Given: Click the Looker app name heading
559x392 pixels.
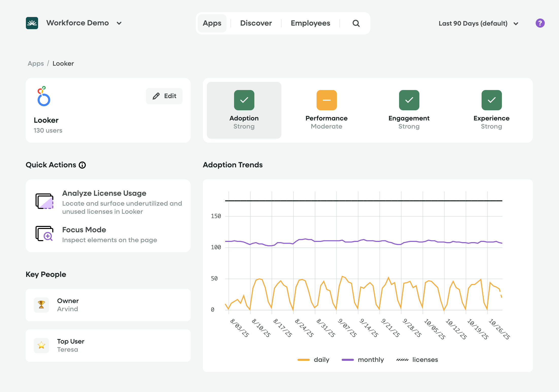Looking at the screenshot, I should [x=46, y=120].
